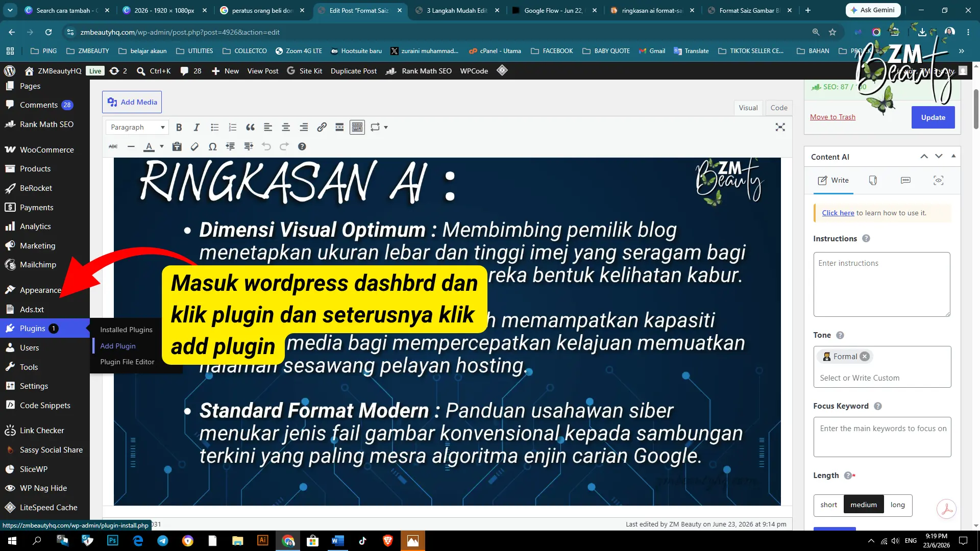
Task: Show hidden bookmarks chevron in bookmarks bar
Action: point(962,51)
